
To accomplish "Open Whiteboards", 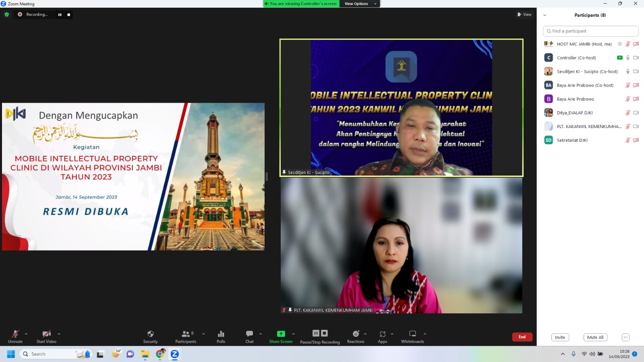I will coord(412,337).
